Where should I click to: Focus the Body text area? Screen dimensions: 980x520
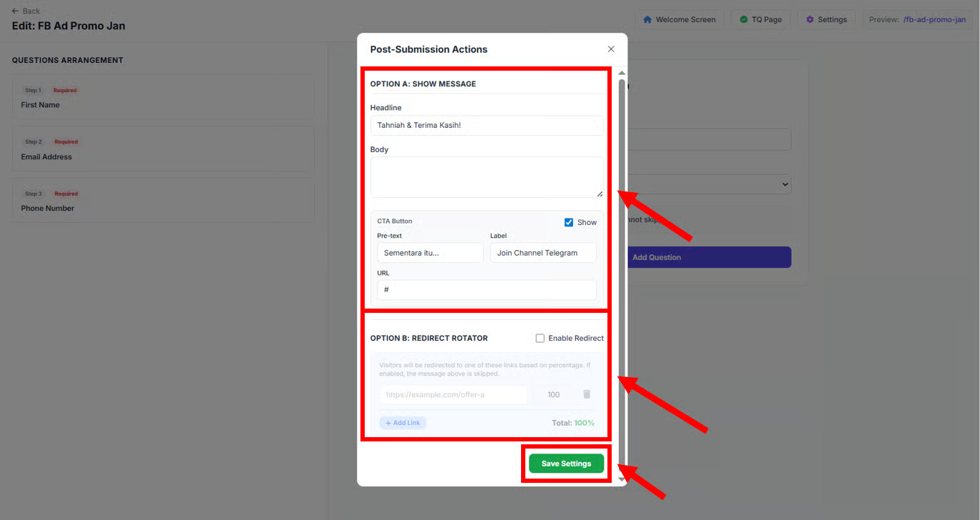(487, 176)
